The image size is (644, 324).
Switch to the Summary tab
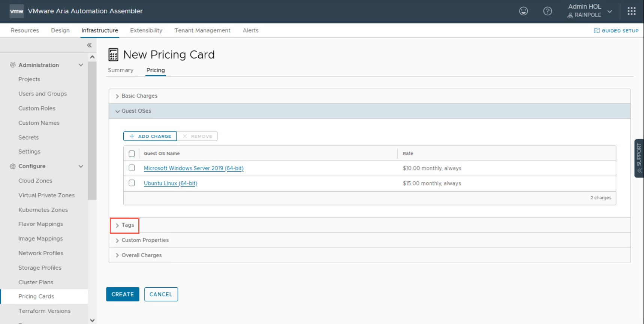120,70
